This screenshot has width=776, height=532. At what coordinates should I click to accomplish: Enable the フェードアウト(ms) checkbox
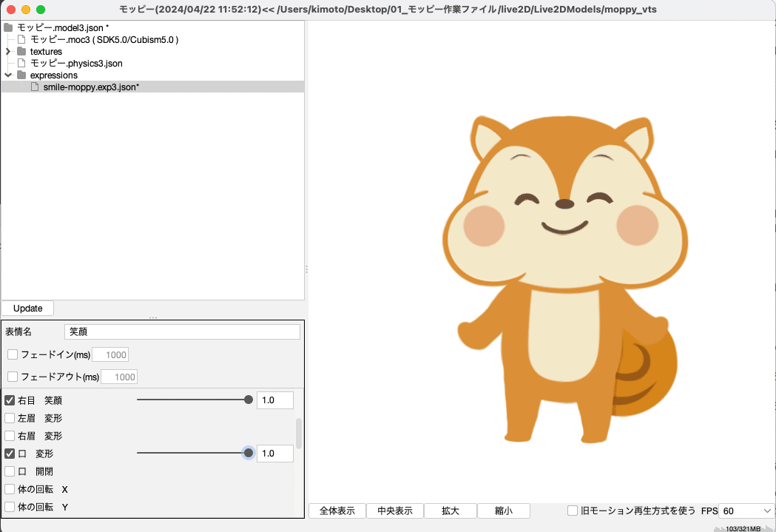13,377
